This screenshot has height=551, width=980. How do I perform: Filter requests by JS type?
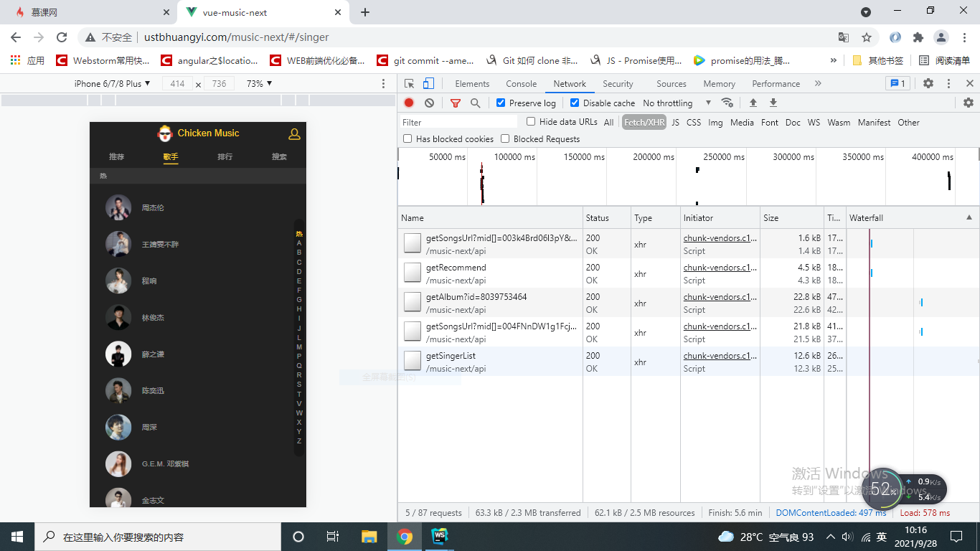[x=675, y=123]
